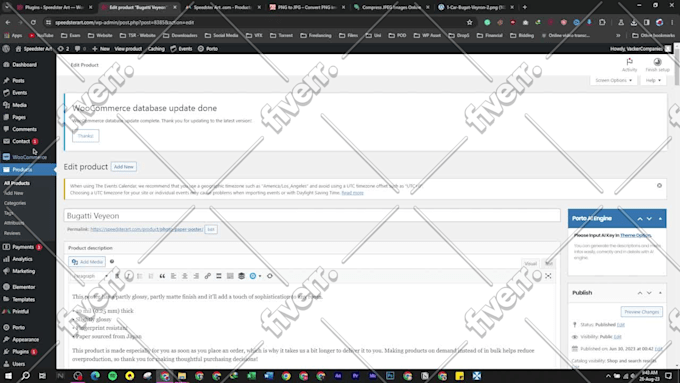Open Categories under Products submenu
The width and height of the screenshot is (680, 383).
point(15,203)
